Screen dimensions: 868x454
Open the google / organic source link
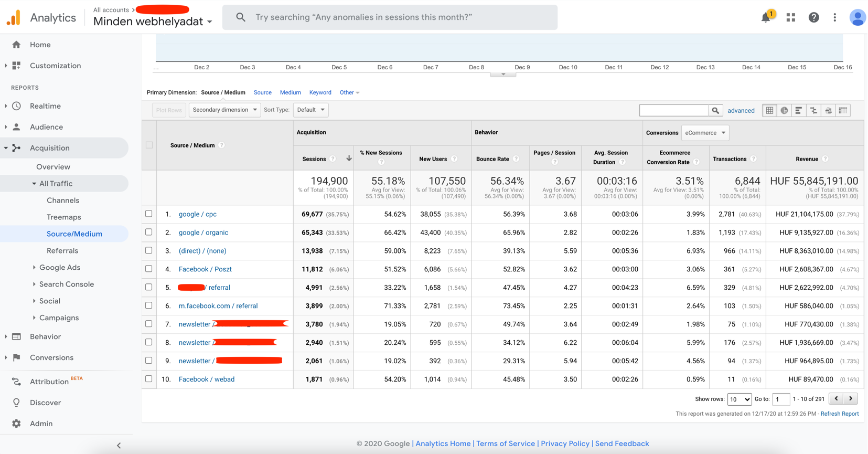tap(203, 233)
